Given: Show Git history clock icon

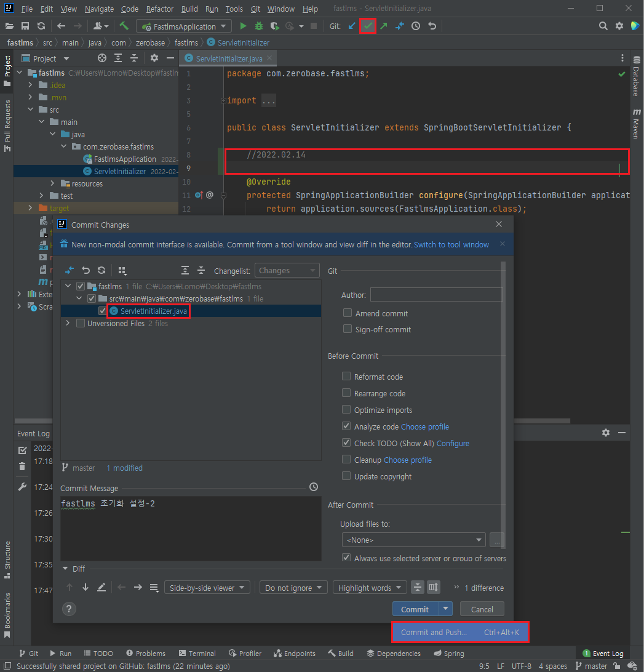Looking at the screenshot, I should tap(416, 26).
